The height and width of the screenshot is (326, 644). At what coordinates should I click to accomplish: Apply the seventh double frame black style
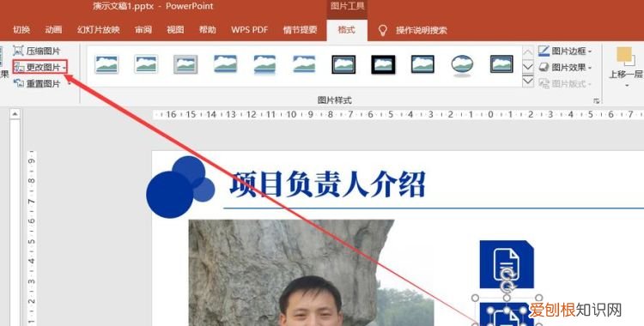(x=343, y=64)
